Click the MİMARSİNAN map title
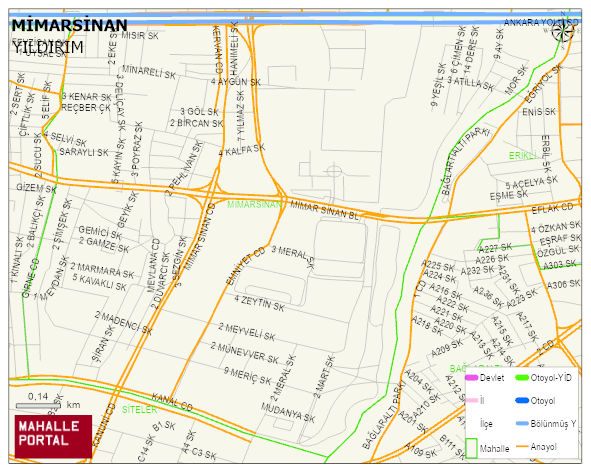The height and width of the screenshot is (472, 591). (x=70, y=26)
